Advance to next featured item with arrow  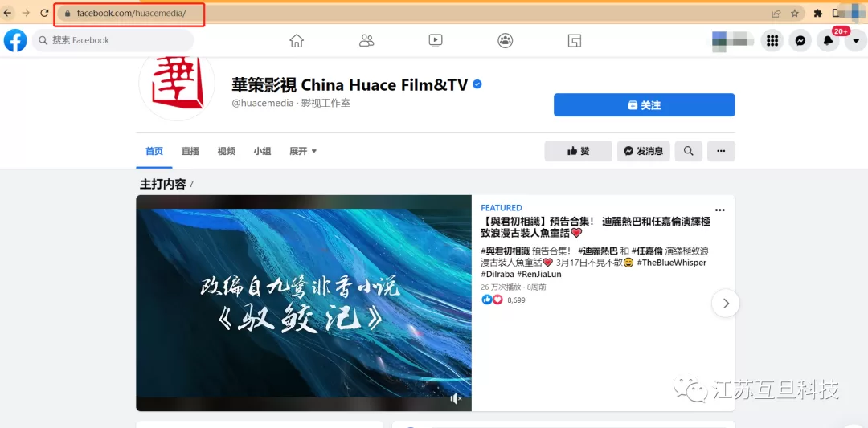tap(726, 303)
